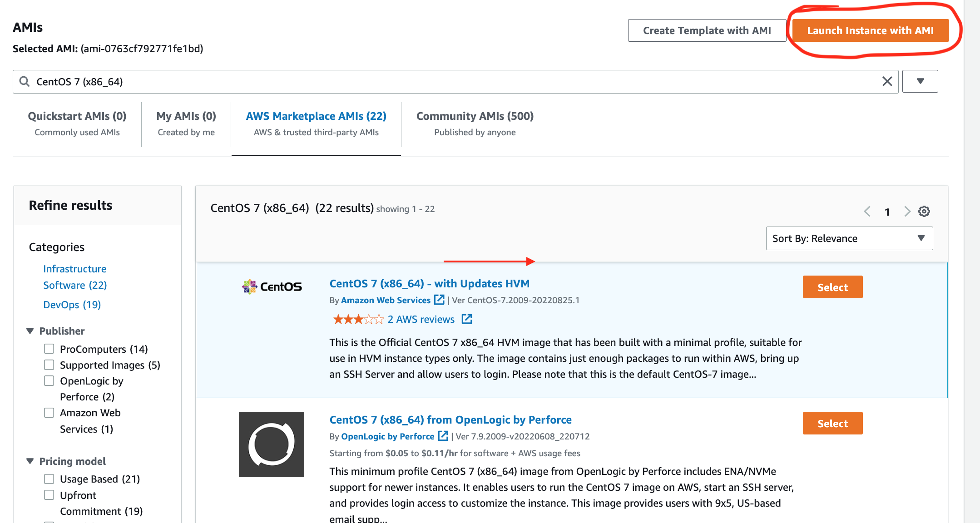The image size is (980, 523).
Task: Click Launch Instance with AMI button
Action: [x=870, y=30]
